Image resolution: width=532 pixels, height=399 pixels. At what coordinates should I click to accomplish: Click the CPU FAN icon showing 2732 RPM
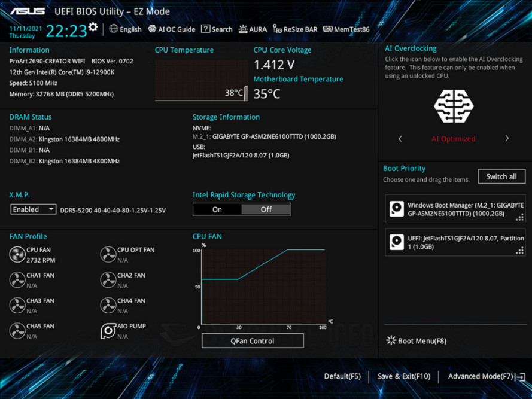[18, 254]
